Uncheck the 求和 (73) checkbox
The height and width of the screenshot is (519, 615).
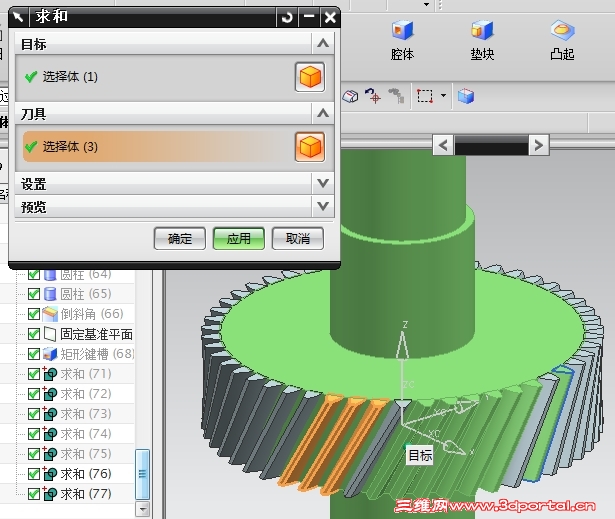(34, 414)
